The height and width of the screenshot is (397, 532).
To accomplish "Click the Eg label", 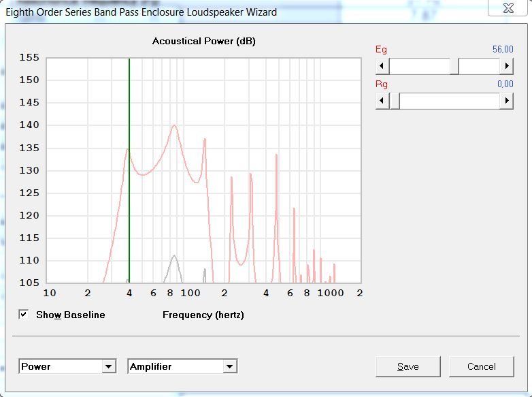I will point(381,50).
